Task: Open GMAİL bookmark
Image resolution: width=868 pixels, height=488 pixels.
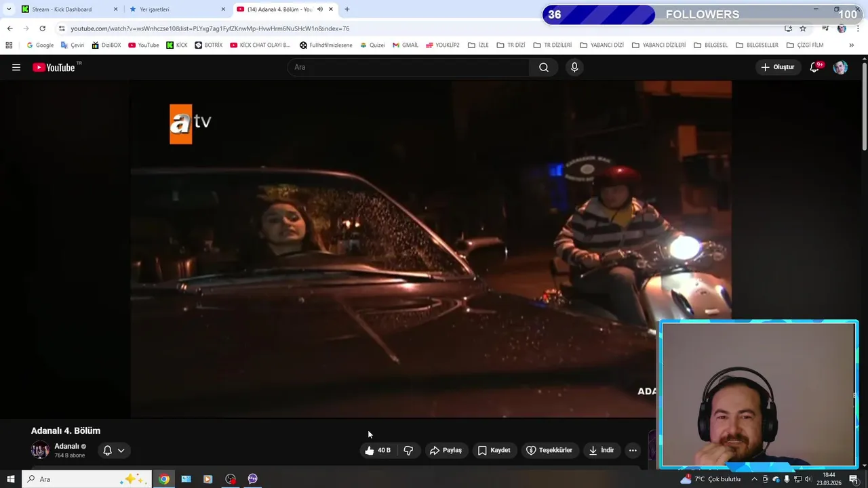Action: pyautogui.click(x=406, y=45)
